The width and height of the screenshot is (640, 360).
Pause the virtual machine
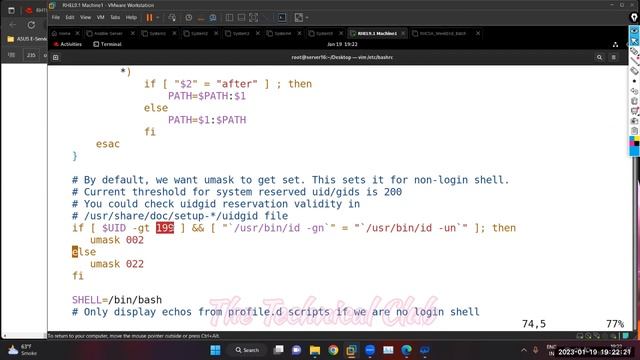[149, 18]
